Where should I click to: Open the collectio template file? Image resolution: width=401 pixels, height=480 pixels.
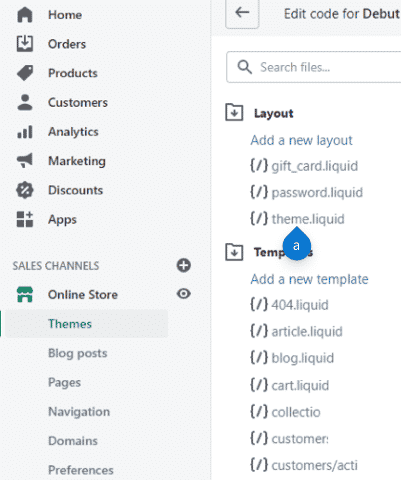[x=296, y=412]
